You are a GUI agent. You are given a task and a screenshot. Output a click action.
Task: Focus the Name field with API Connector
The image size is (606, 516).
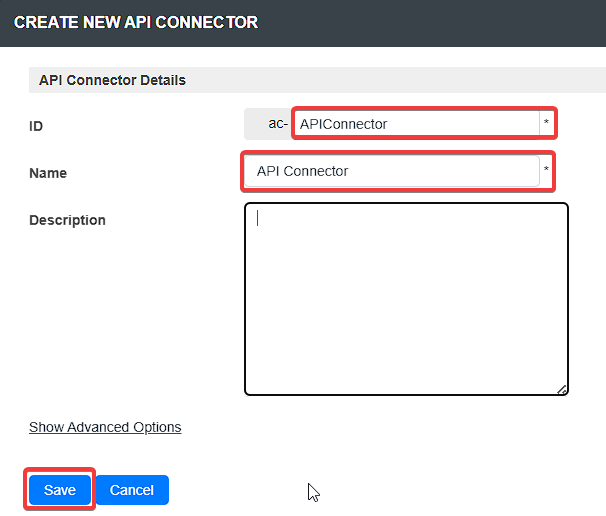[392, 171]
